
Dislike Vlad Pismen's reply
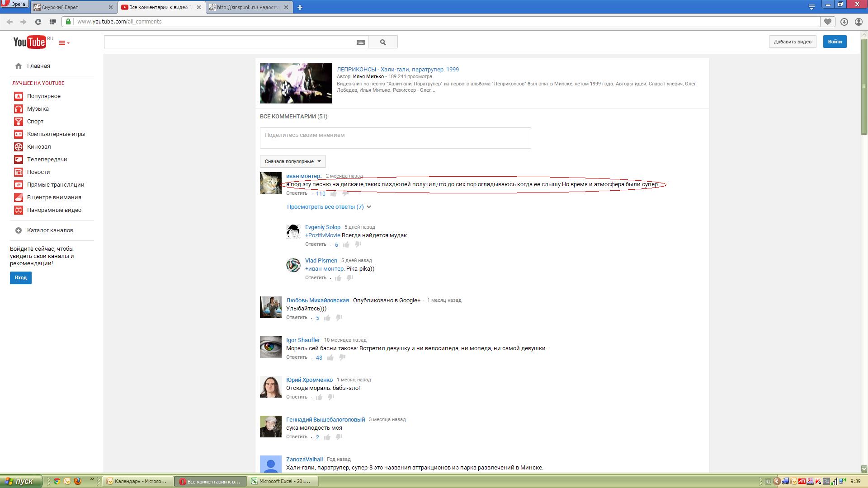click(350, 278)
